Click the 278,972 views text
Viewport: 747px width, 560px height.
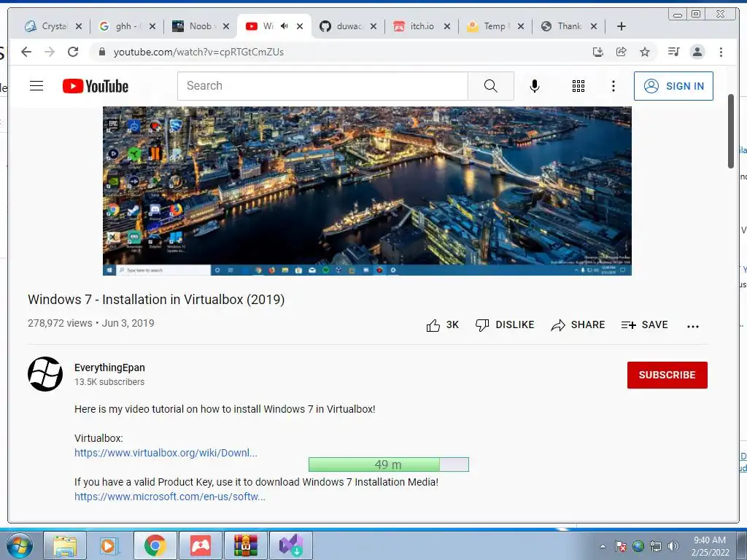pyautogui.click(x=60, y=323)
